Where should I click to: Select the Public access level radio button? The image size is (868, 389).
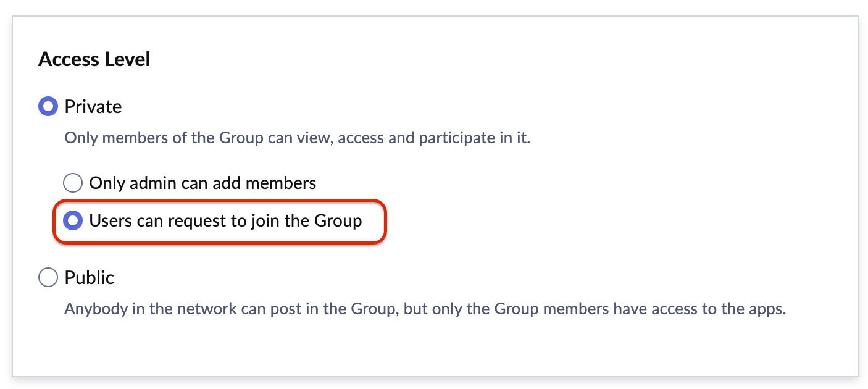coord(48,278)
